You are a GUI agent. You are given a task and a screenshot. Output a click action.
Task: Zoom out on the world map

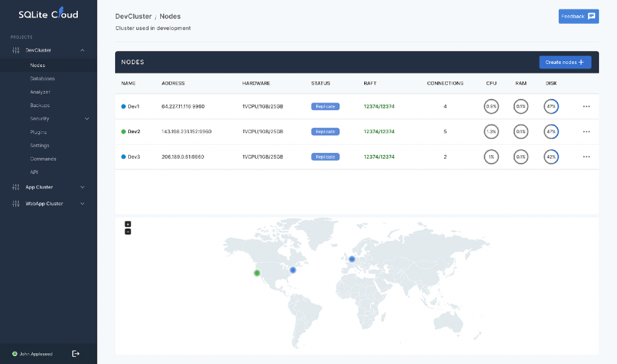coord(128,232)
